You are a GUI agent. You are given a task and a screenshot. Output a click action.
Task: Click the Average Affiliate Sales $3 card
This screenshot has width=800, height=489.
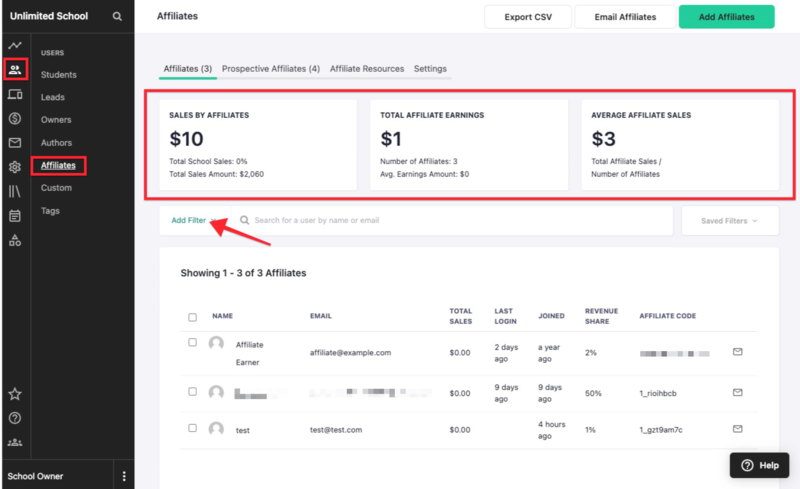680,145
